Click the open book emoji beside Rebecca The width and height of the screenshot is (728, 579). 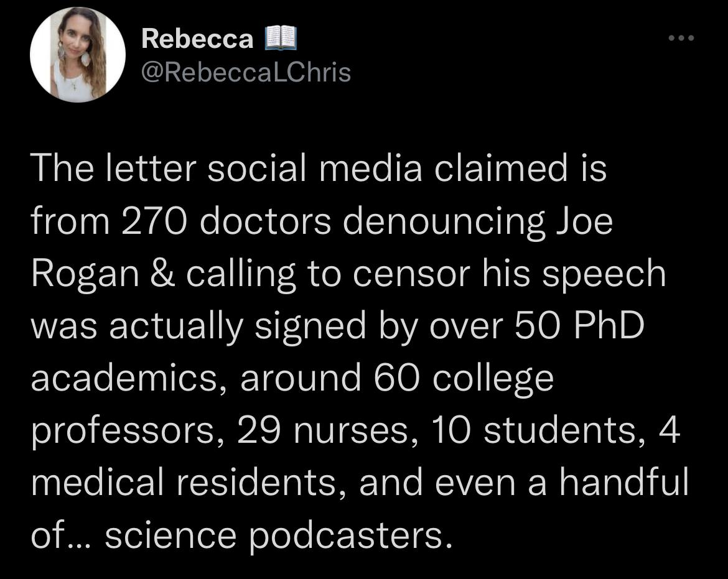pos(281,38)
